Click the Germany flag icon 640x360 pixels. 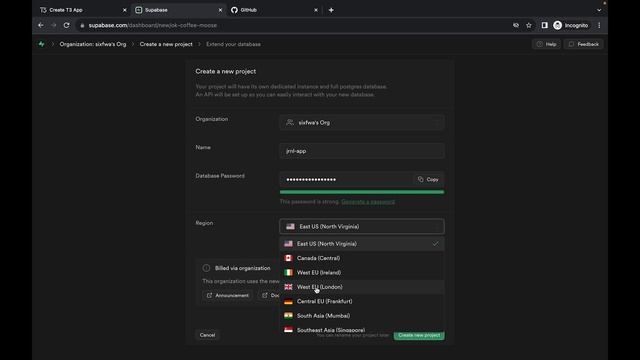288,301
